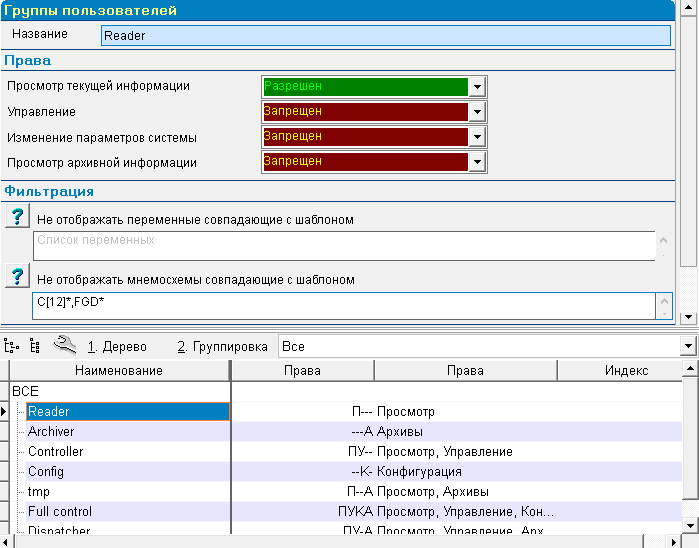Click the green 'Разрешен' permission field
Image resolution: width=699 pixels, height=548 pixels.
(x=365, y=87)
